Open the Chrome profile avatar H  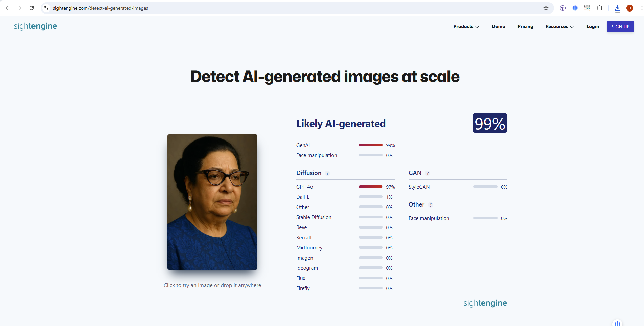[630, 8]
